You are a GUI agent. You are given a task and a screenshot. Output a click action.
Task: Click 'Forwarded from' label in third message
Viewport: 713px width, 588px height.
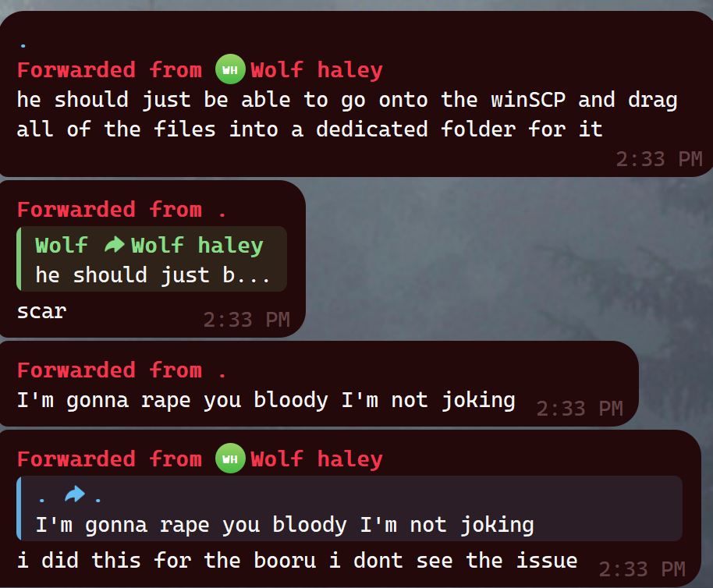click(109, 370)
